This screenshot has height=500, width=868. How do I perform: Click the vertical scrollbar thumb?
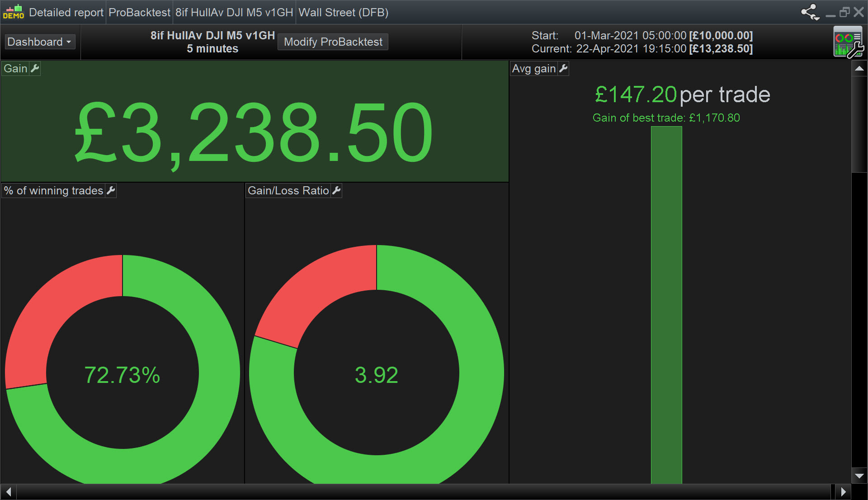(859, 124)
